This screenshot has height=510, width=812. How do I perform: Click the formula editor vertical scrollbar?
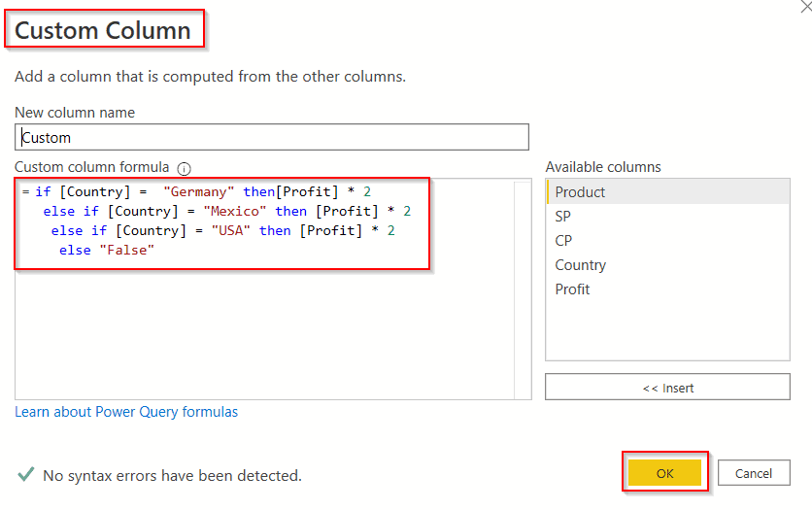pos(522,289)
